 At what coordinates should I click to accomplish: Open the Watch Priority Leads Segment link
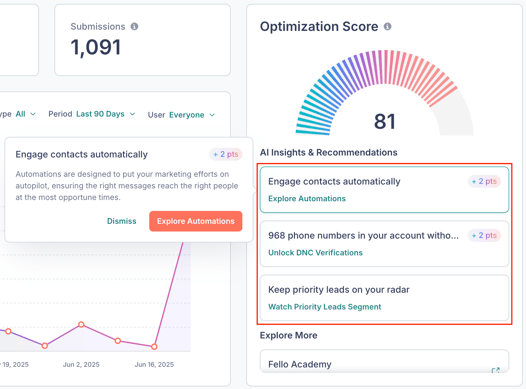324,307
